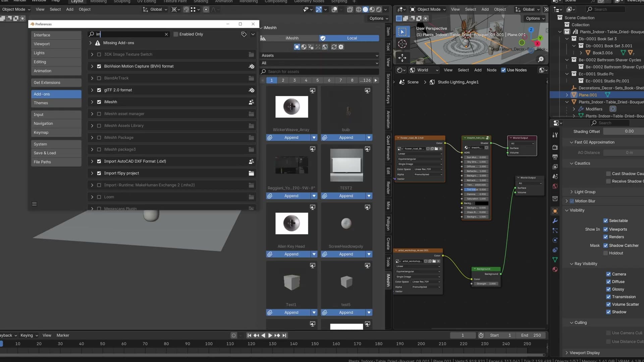
Task: Open World shader type dropdown
Action: coord(424,70)
